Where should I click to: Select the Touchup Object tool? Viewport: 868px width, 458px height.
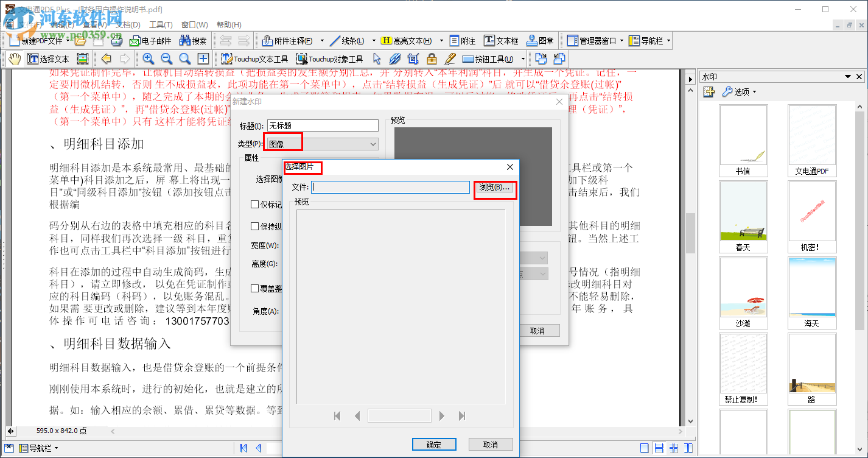pyautogui.click(x=330, y=59)
